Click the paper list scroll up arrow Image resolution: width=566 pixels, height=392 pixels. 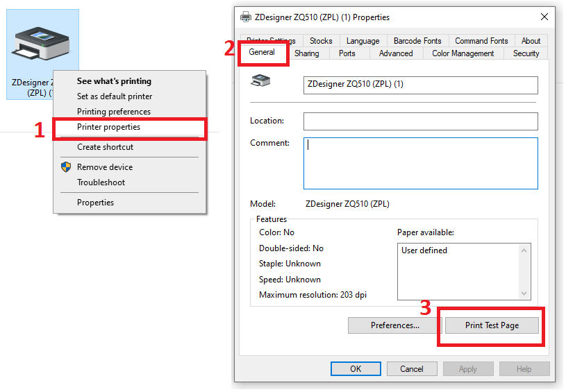[x=524, y=250]
